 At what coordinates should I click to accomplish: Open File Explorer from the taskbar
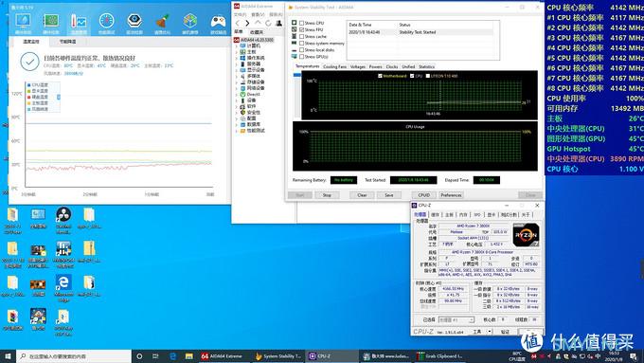188,356
